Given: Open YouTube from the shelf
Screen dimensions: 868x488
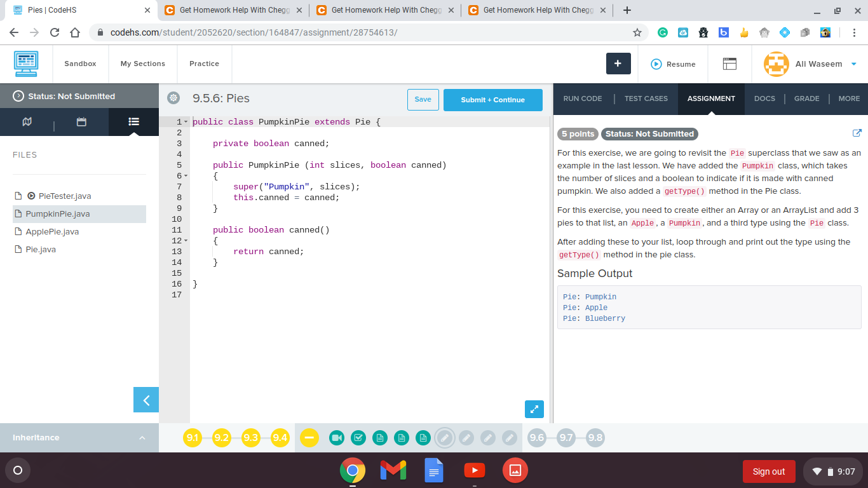Looking at the screenshot, I should click(474, 471).
